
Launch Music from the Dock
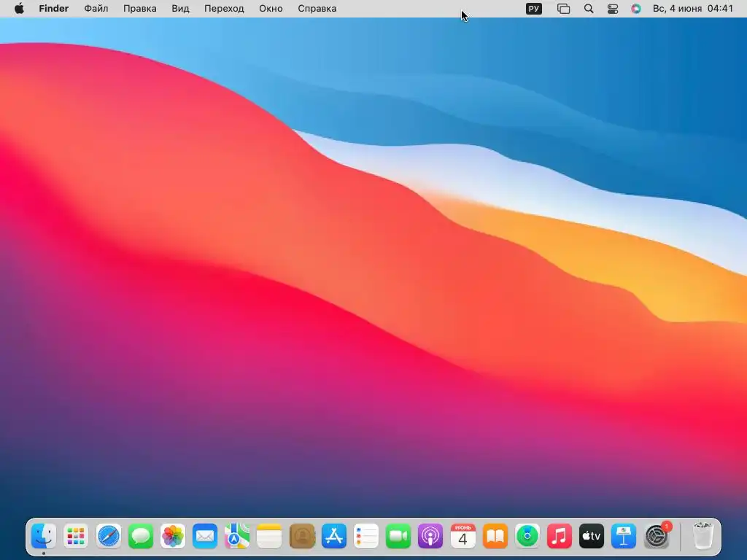click(560, 536)
